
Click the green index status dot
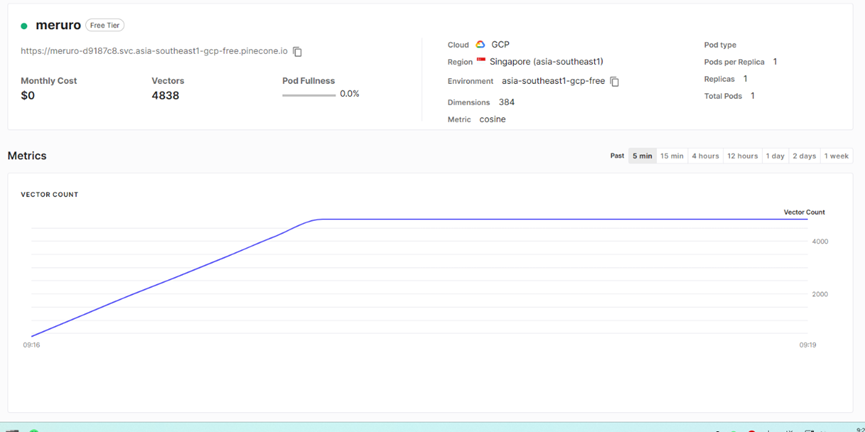tap(24, 26)
